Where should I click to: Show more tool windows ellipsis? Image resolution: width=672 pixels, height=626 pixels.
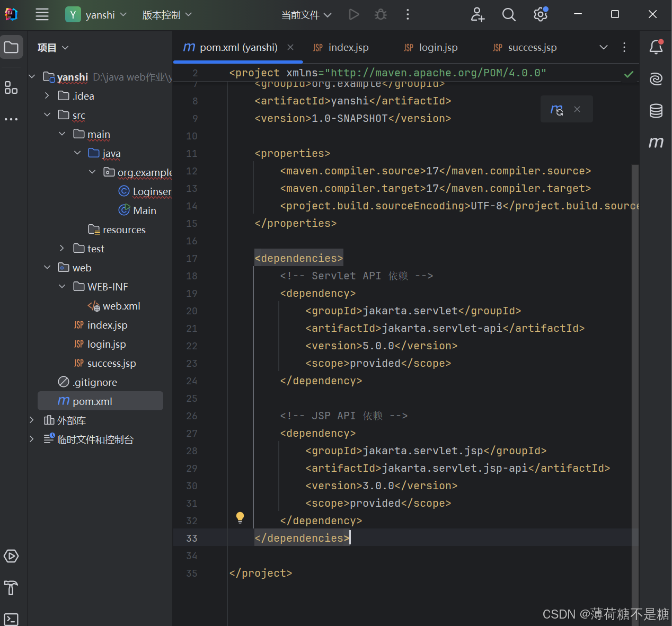pyautogui.click(x=11, y=119)
